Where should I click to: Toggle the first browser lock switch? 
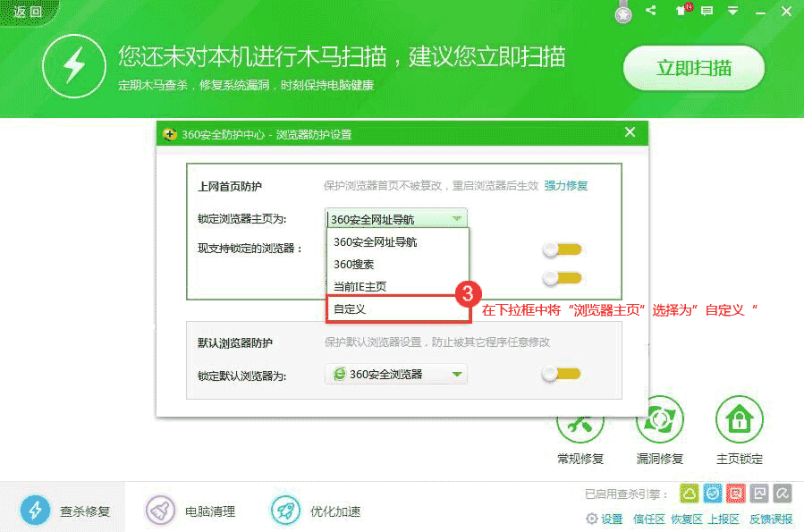(x=562, y=249)
